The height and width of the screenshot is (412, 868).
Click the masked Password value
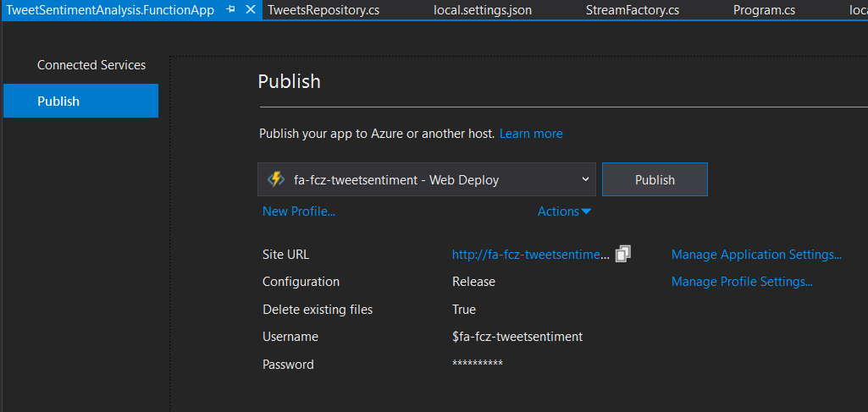(478, 363)
